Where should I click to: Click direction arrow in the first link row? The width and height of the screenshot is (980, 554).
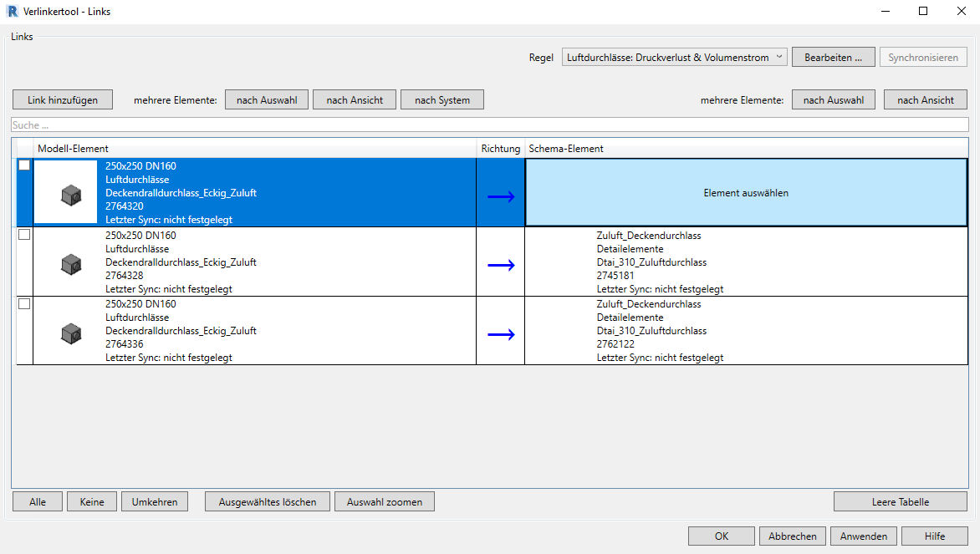[x=501, y=196]
